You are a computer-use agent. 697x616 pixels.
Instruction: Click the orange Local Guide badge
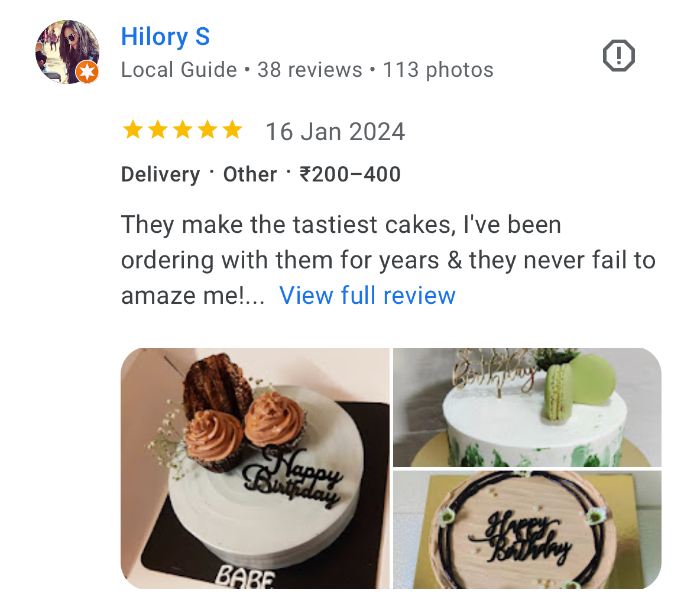[87, 73]
